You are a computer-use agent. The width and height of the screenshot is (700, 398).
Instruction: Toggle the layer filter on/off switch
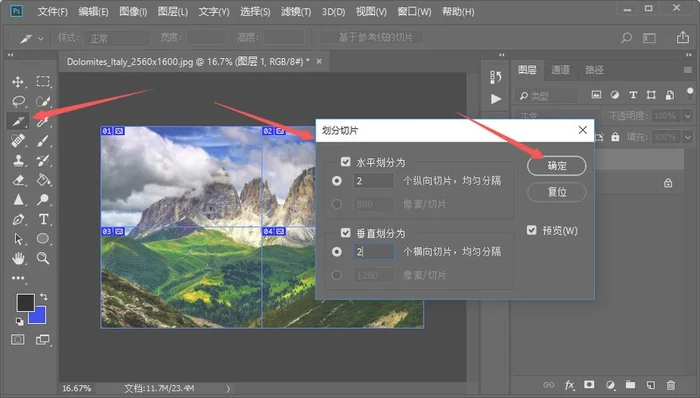pos(690,94)
